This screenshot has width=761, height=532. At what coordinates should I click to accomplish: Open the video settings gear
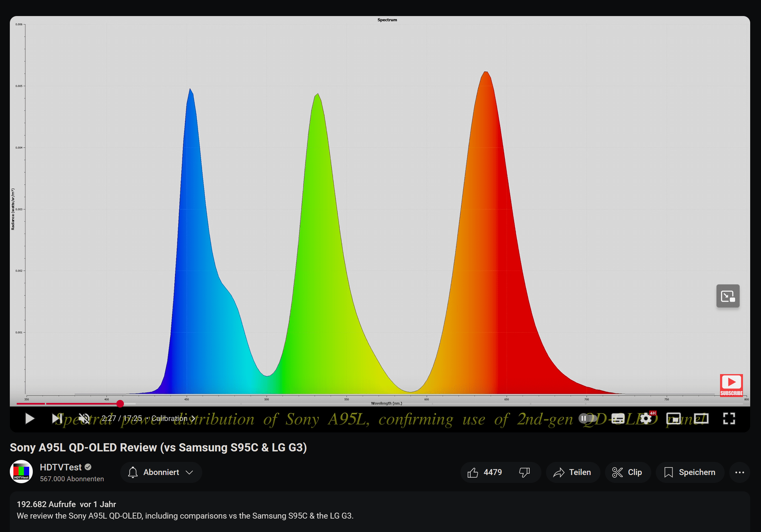tap(646, 418)
